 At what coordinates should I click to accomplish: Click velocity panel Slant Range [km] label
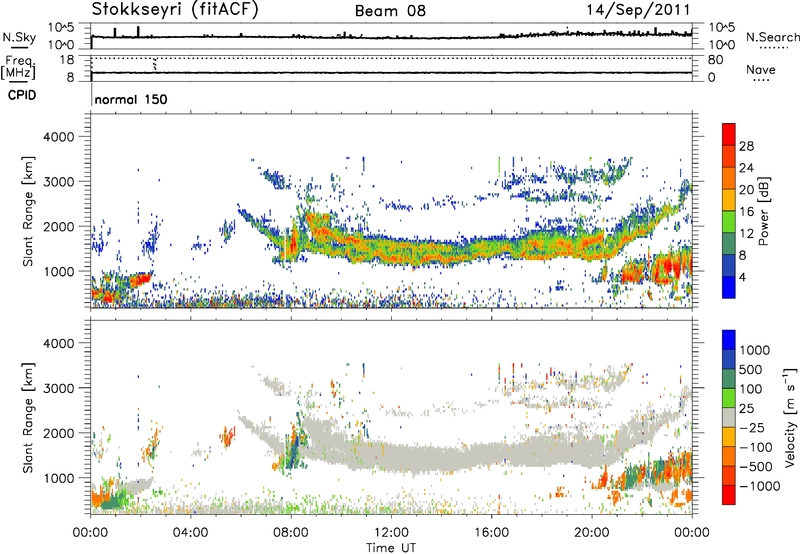click(28, 417)
